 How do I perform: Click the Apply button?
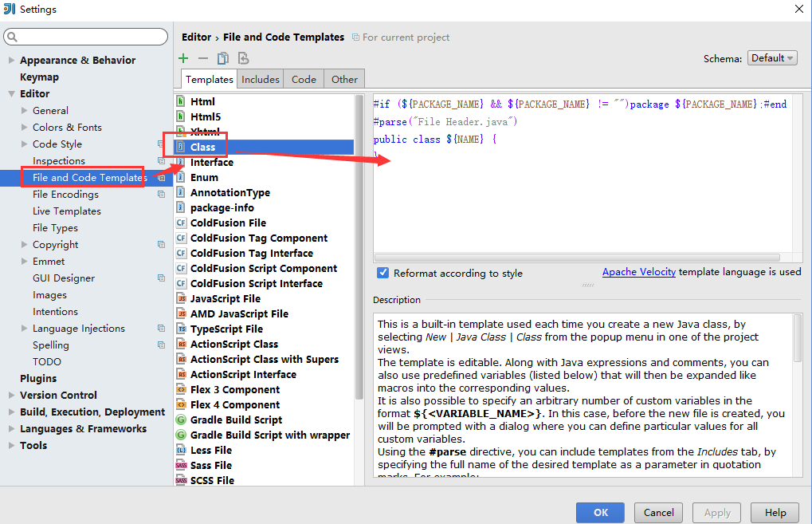click(x=716, y=513)
